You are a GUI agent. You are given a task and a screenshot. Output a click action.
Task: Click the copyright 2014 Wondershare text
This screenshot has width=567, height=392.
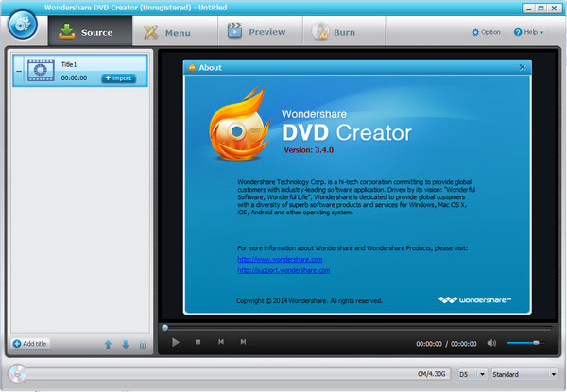coord(309,300)
